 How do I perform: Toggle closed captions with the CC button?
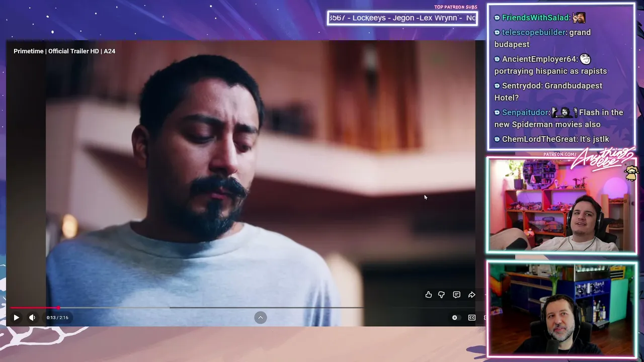pos(472,317)
